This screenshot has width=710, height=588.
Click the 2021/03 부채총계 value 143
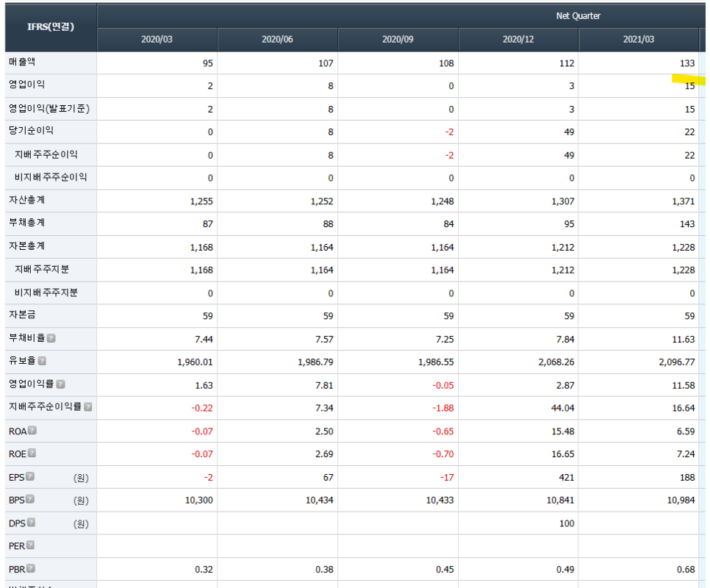tap(687, 224)
